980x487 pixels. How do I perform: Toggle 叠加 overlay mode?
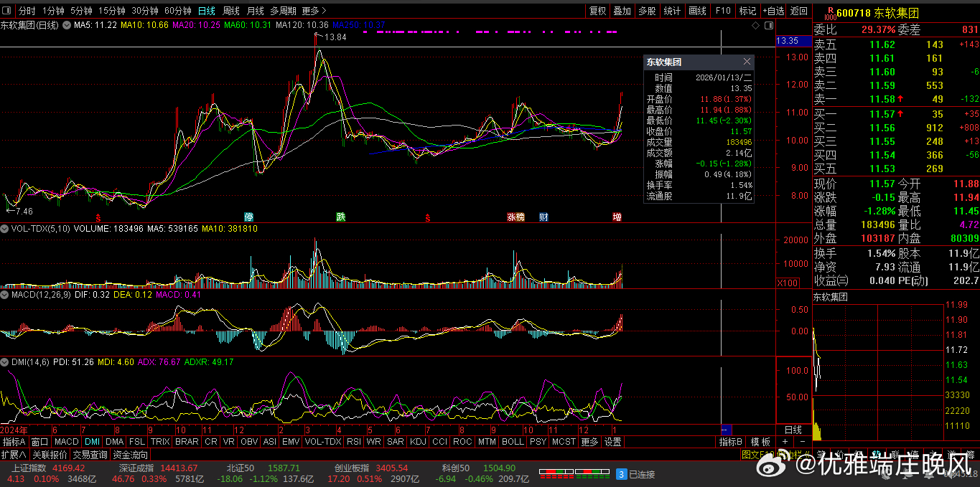(622, 11)
